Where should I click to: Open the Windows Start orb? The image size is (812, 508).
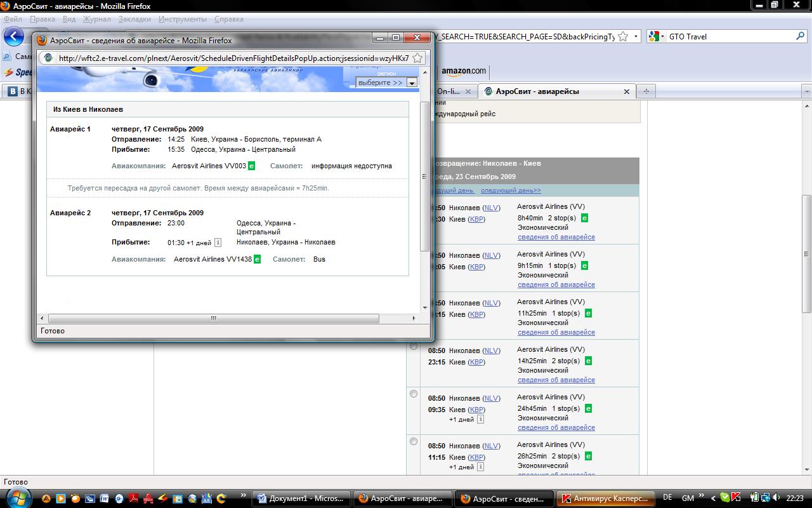[x=17, y=498]
